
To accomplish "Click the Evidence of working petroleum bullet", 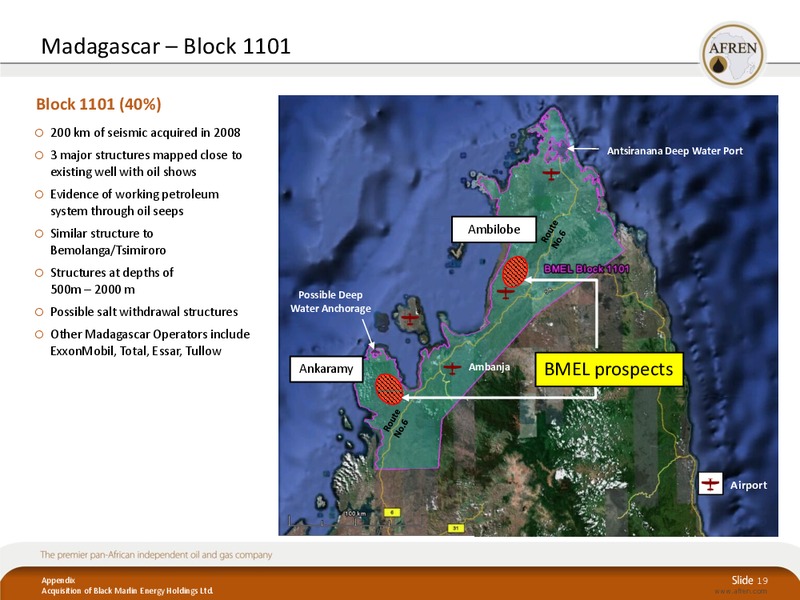I will [x=134, y=203].
